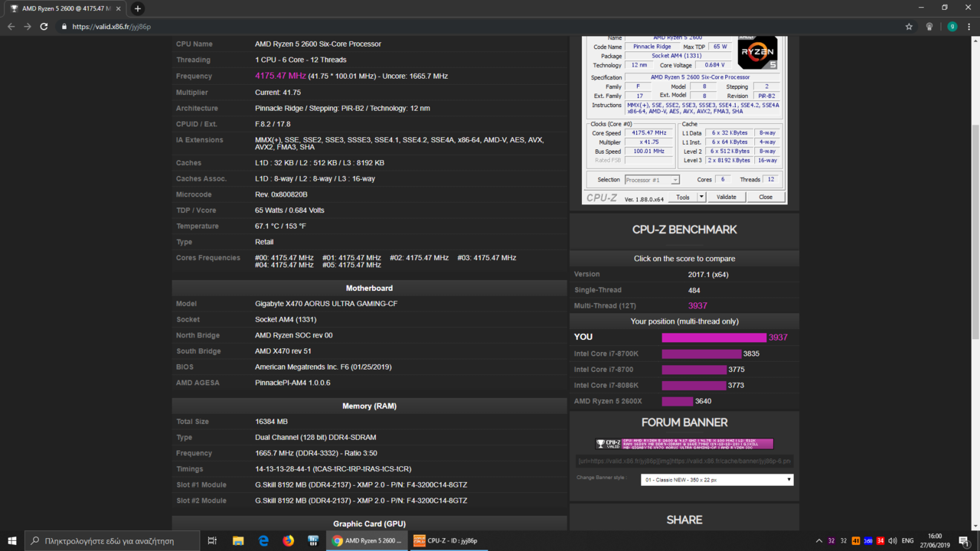Viewport: 980px width, 551px height.
Task: Click the address bar URL
Action: (x=112, y=26)
